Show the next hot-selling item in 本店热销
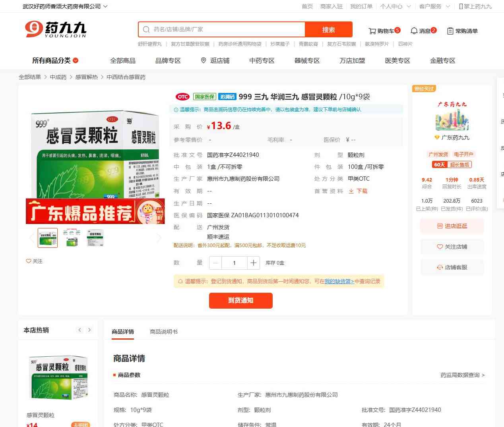This screenshot has width=504, height=427. coord(89,330)
